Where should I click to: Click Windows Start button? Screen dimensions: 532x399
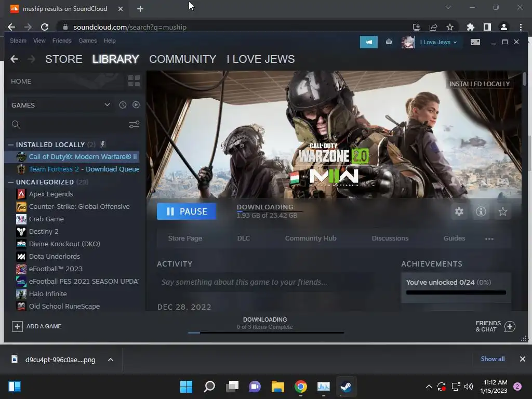pos(186,387)
